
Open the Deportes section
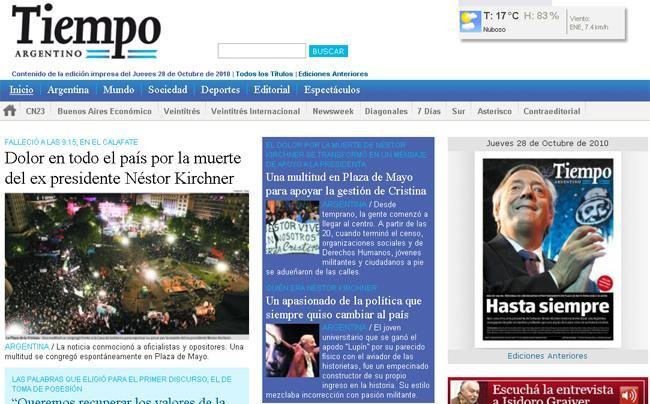(x=220, y=90)
